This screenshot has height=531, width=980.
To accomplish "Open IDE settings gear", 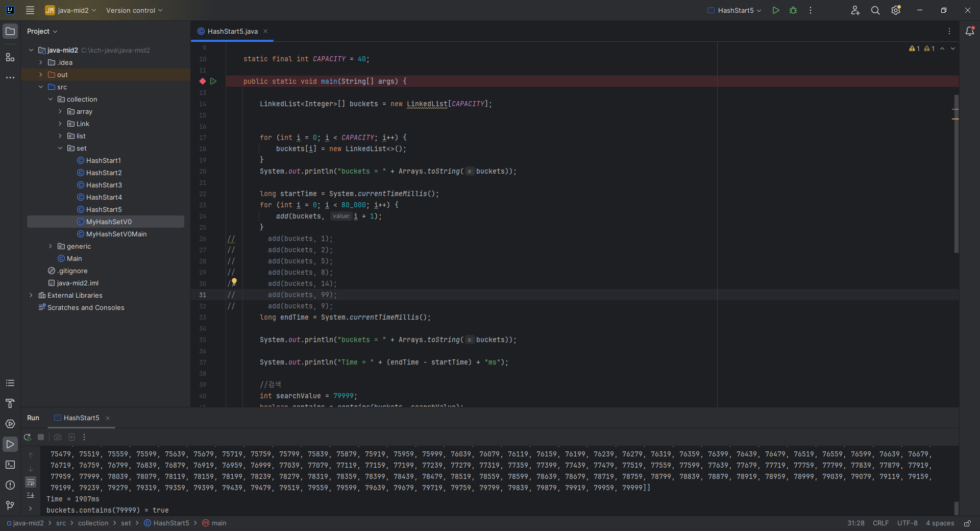I will coord(896,10).
